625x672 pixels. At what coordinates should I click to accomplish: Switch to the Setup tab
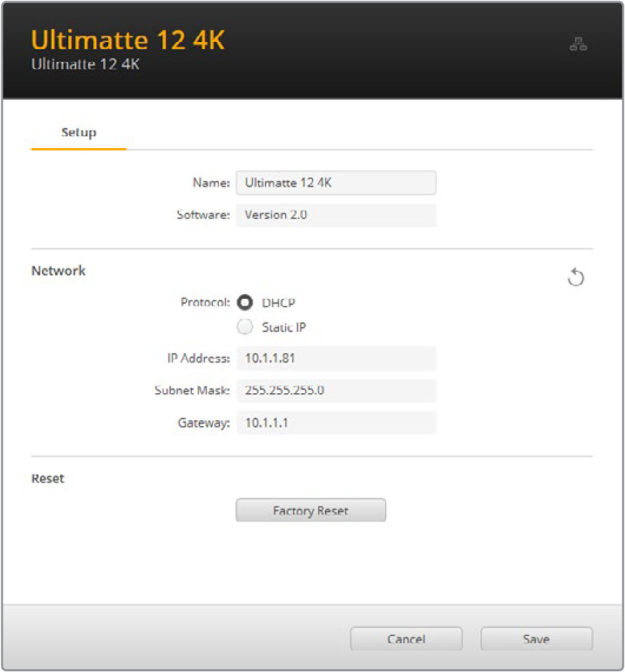point(78,132)
